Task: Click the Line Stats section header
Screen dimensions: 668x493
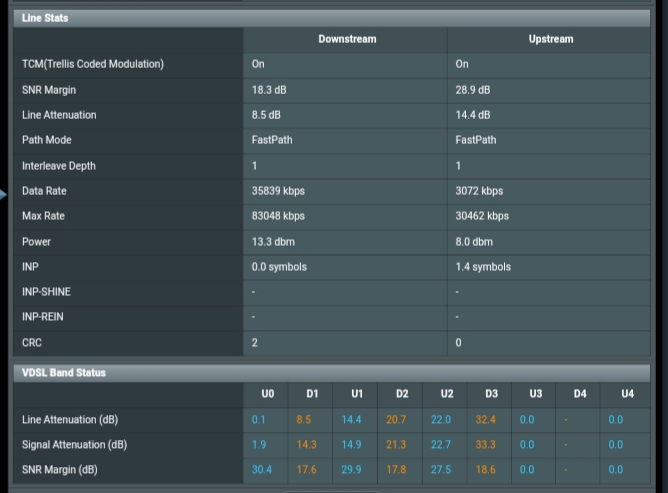Action: pyautogui.click(x=331, y=18)
